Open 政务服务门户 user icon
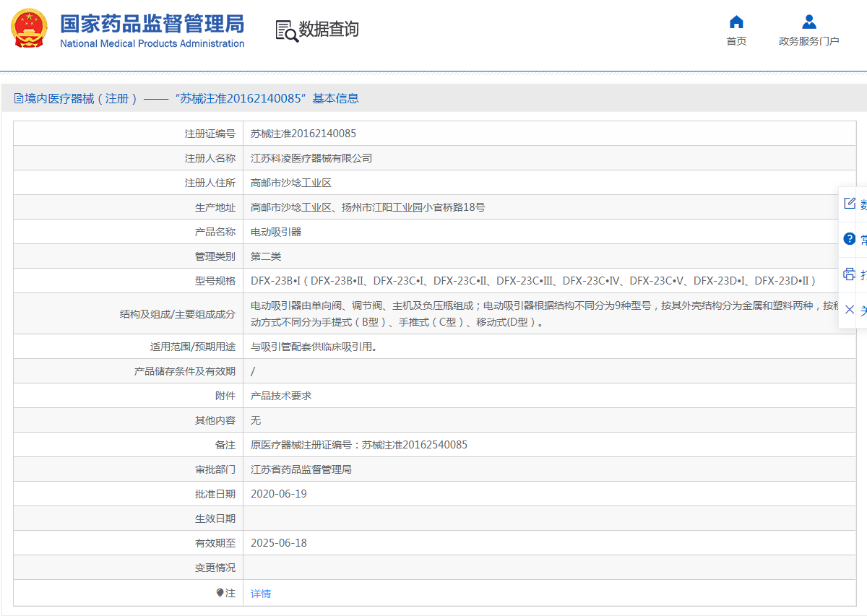The height and width of the screenshot is (616, 867). click(809, 22)
